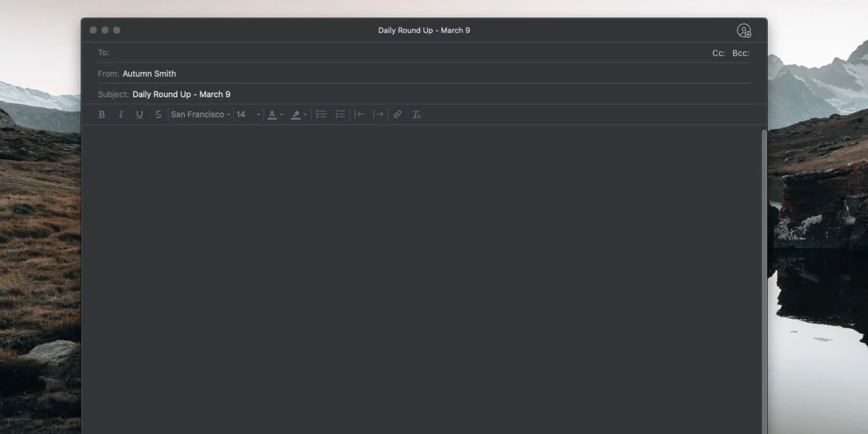The width and height of the screenshot is (868, 434).
Task: Expand the highlight color dropdown arrow
Action: pyautogui.click(x=306, y=115)
